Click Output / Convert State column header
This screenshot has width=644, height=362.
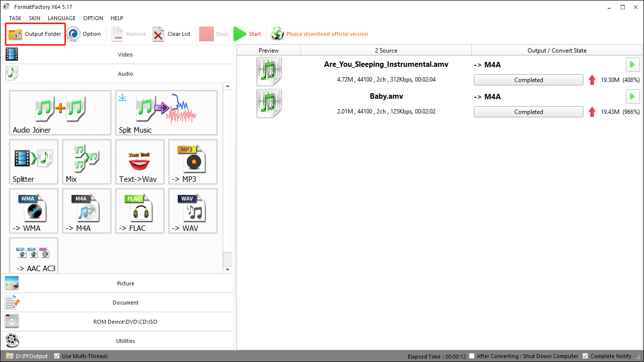[557, 51]
